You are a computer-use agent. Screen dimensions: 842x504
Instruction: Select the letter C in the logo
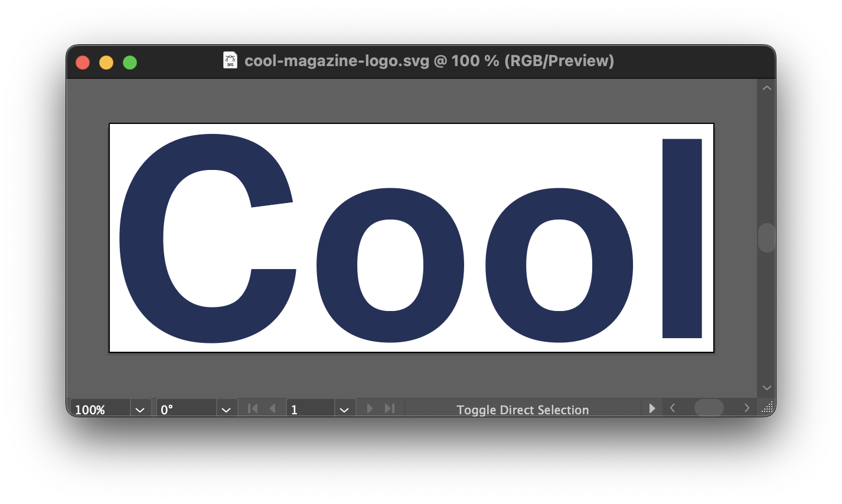point(142,239)
